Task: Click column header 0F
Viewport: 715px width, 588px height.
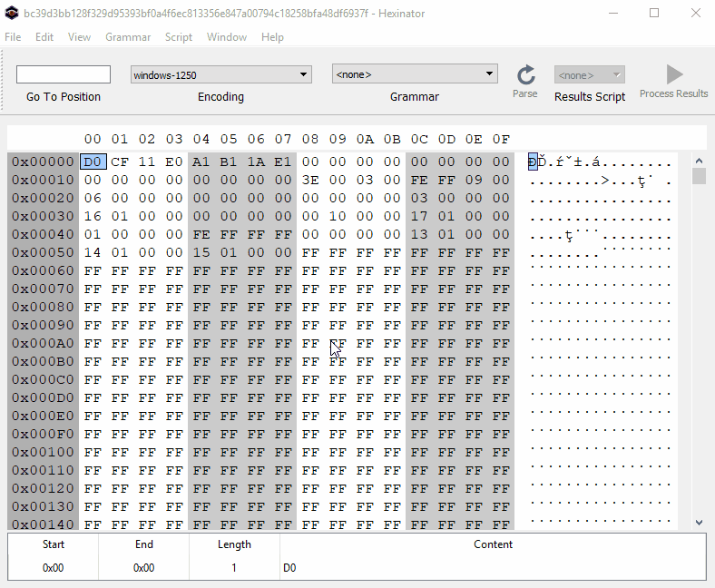Action: coord(501,139)
